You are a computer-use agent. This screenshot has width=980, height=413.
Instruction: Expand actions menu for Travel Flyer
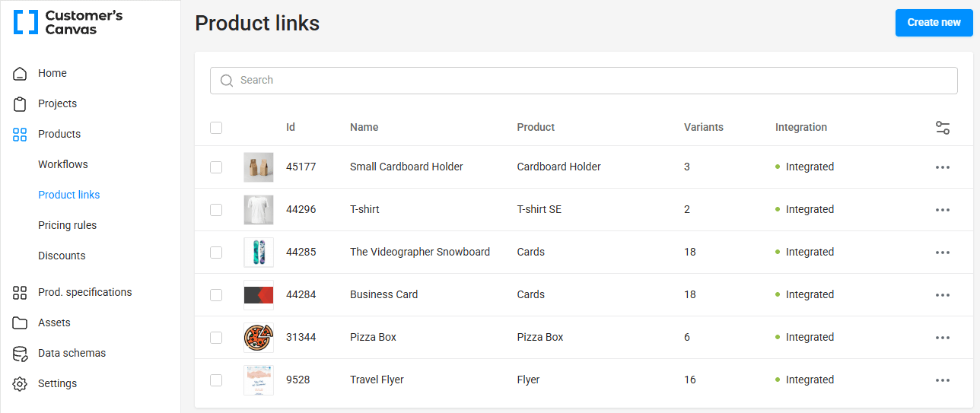point(943,380)
